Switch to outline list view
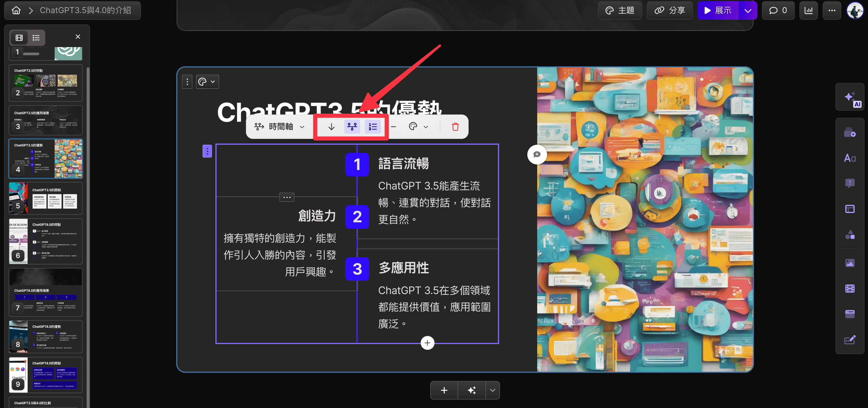Image resolution: width=868 pixels, height=408 pixels. tap(36, 37)
